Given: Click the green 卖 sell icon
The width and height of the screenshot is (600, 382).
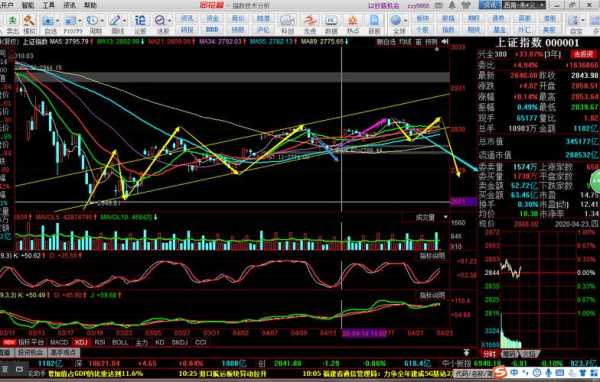Looking at the screenshot, I should point(13,20).
